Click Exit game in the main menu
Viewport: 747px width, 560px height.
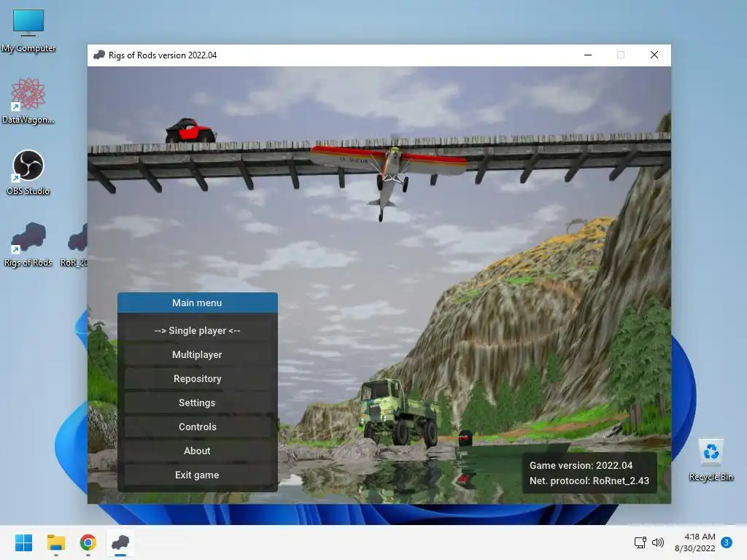click(x=197, y=475)
